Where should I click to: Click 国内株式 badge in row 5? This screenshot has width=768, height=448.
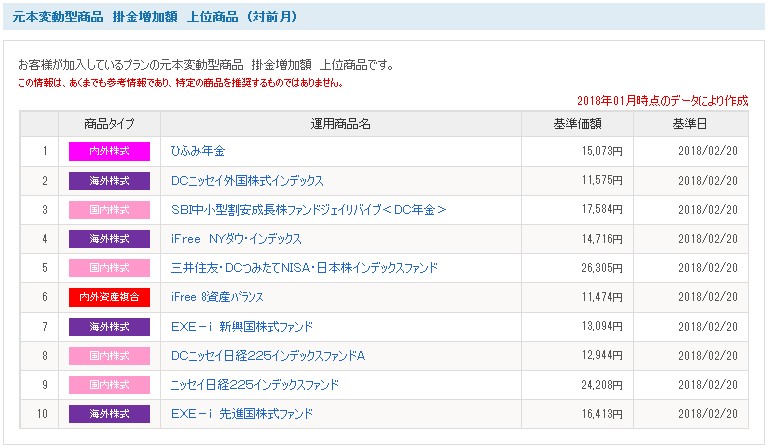click(x=109, y=268)
